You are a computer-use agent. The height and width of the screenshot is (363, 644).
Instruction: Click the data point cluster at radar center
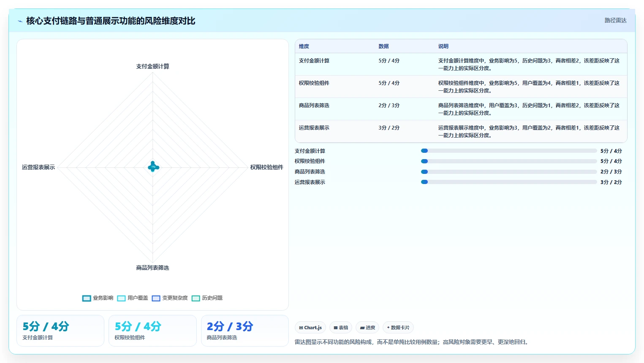point(153,167)
